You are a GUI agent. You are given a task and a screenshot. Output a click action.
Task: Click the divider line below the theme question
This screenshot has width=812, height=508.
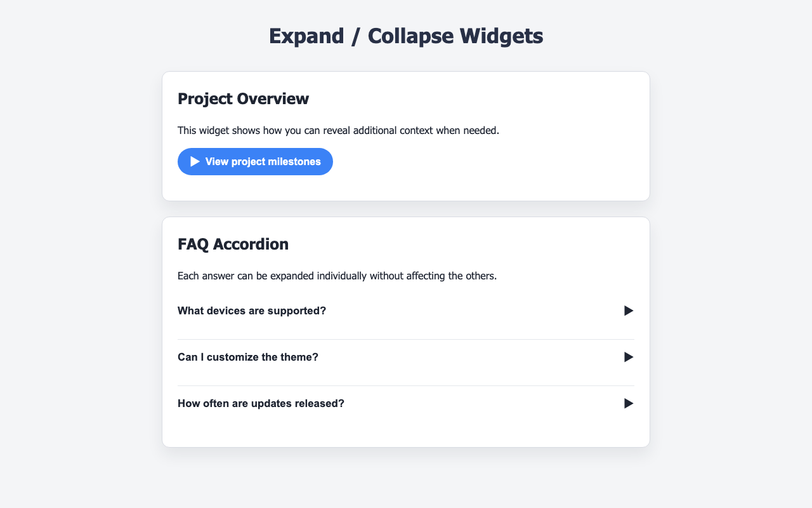click(x=406, y=385)
